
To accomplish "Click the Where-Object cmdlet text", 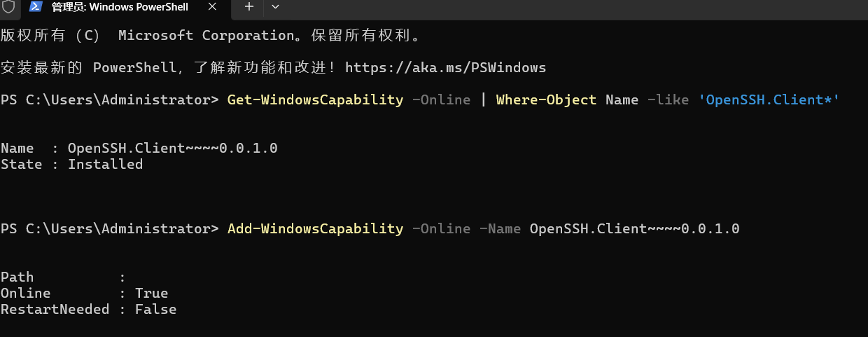I will [x=546, y=99].
